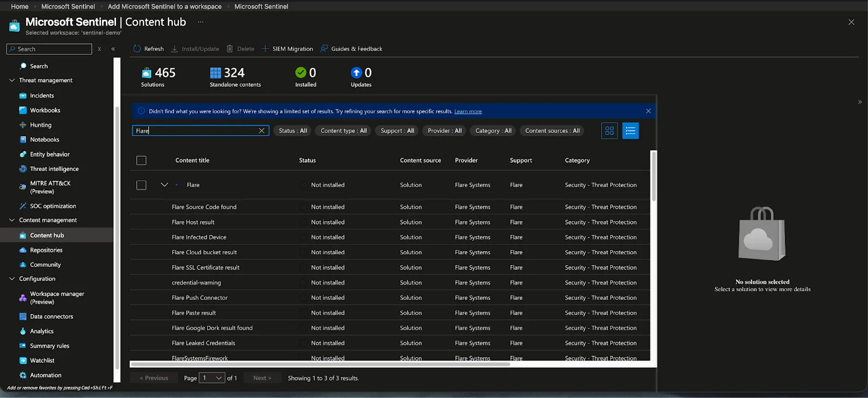Open the more options ellipsis beside Content hub

201,22
